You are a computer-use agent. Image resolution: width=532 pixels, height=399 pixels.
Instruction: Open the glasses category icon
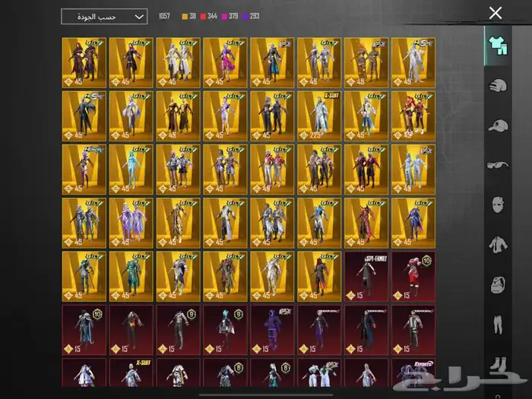click(498, 165)
